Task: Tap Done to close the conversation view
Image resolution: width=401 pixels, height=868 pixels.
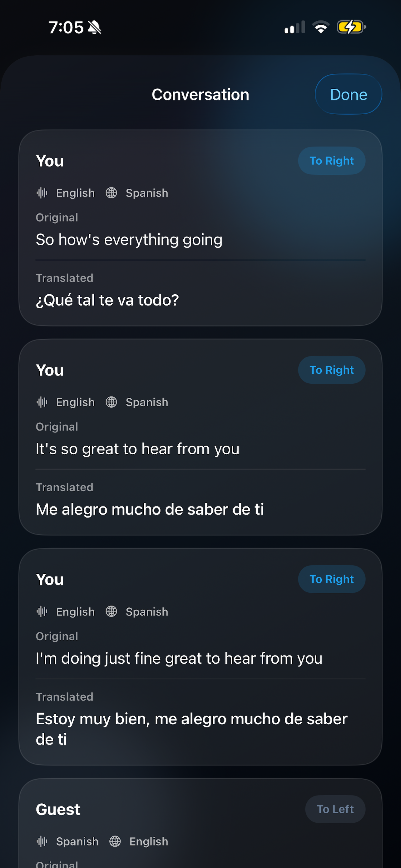Action: tap(348, 94)
